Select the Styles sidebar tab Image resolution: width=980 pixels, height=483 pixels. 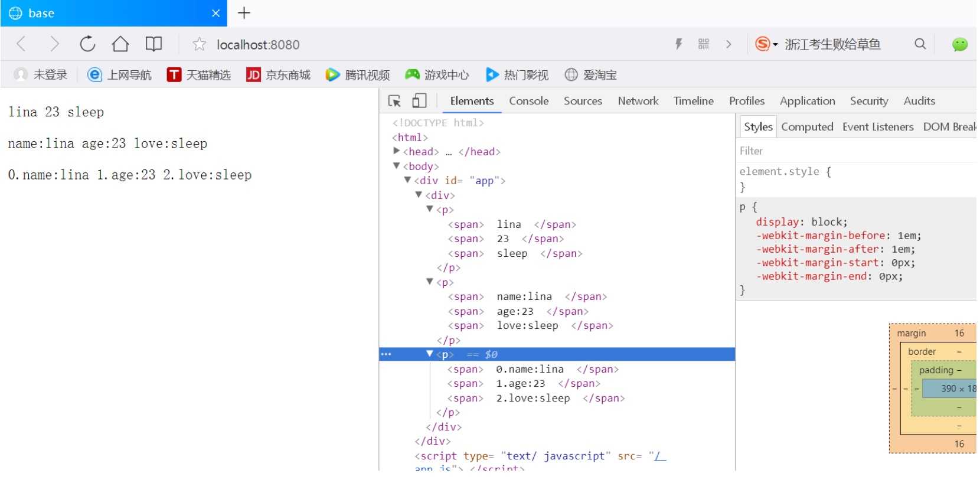point(758,127)
